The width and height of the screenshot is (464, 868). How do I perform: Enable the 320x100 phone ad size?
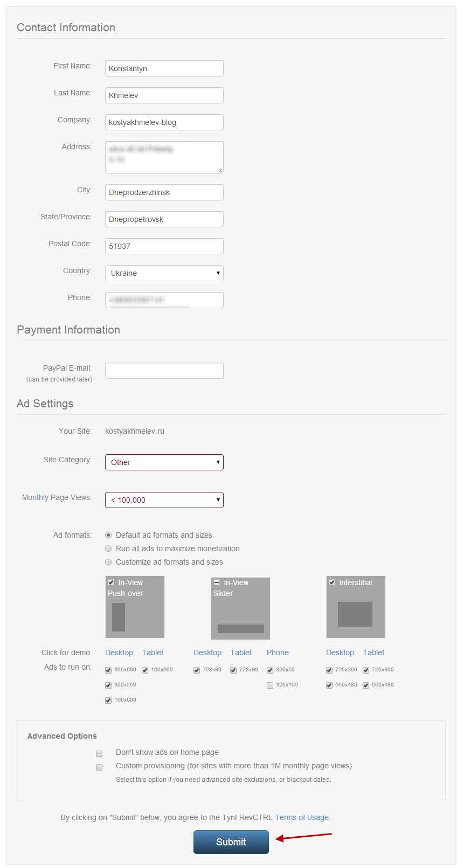pyautogui.click(x=270, y=685)
